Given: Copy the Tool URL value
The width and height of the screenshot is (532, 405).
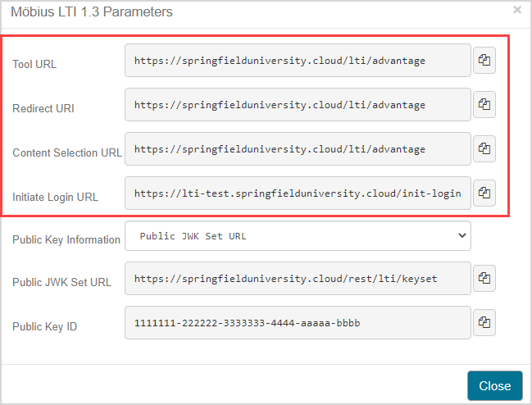Looking at the screenshot, I should [484, 60].
